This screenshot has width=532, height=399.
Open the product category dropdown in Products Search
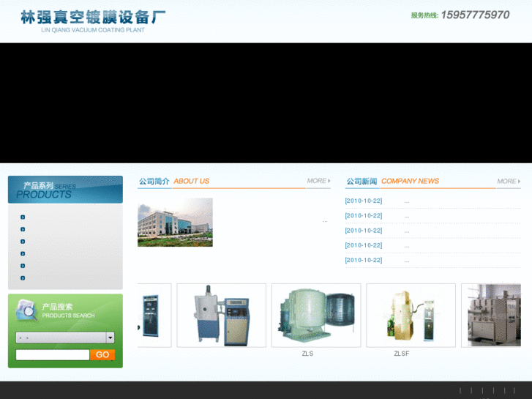tap(65, 338)
